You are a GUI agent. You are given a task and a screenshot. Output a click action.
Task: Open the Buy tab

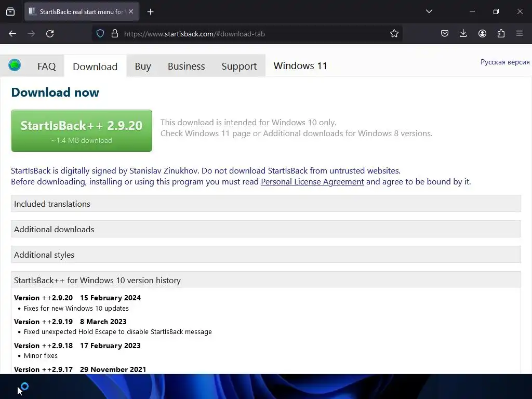point(143,66)
